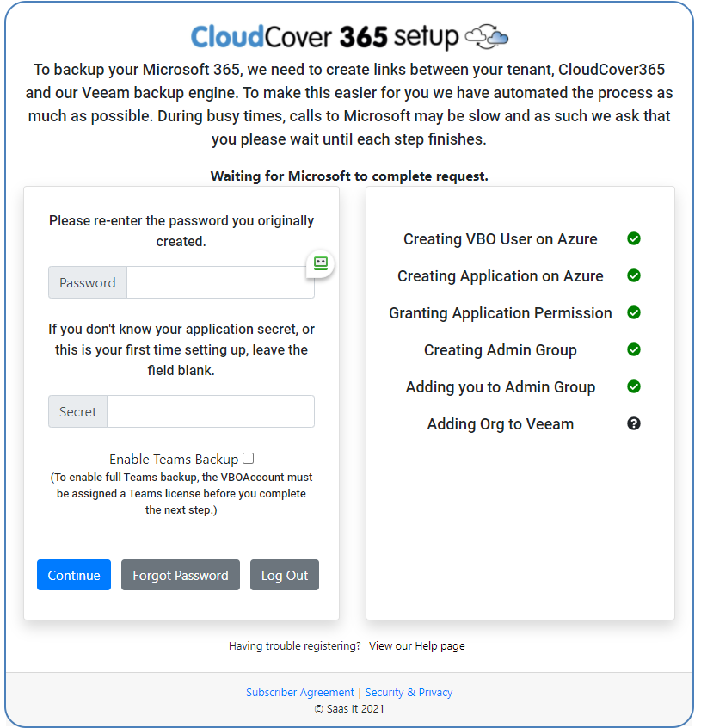Click the 'Creating Admin Group' step text
Screen dimensions: 701x728
click(x=500, y=350)
